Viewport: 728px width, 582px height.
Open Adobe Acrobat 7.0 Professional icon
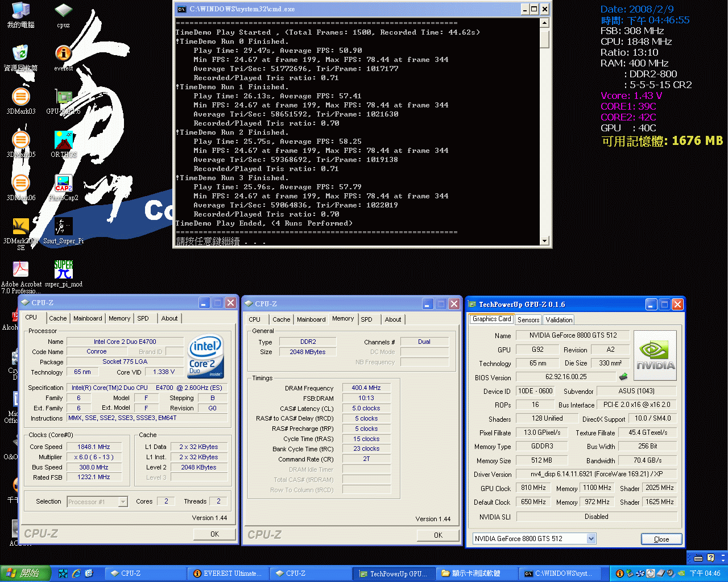coord(20,269)
